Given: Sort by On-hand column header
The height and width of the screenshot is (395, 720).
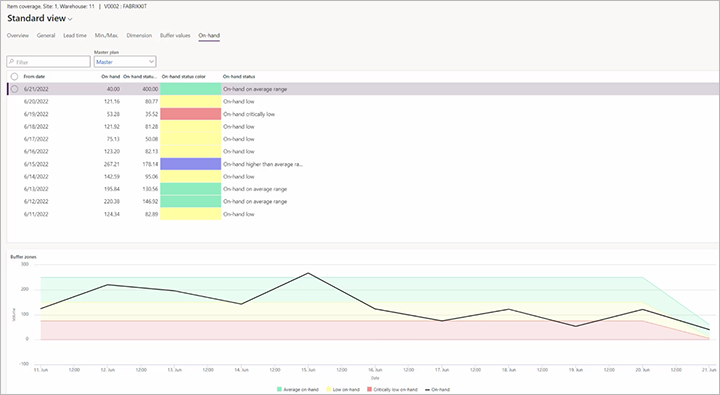Looking at the screenshot, I should click(x=111, y=77).
